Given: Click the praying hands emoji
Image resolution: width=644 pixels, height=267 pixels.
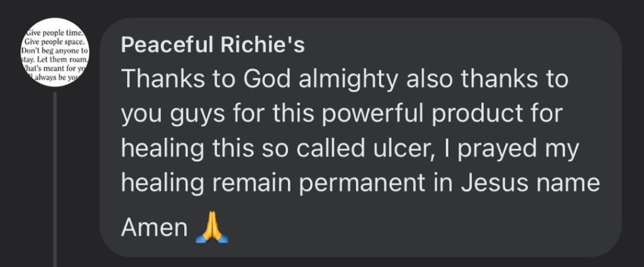Looking at the screenshot, I should (212, 227).
